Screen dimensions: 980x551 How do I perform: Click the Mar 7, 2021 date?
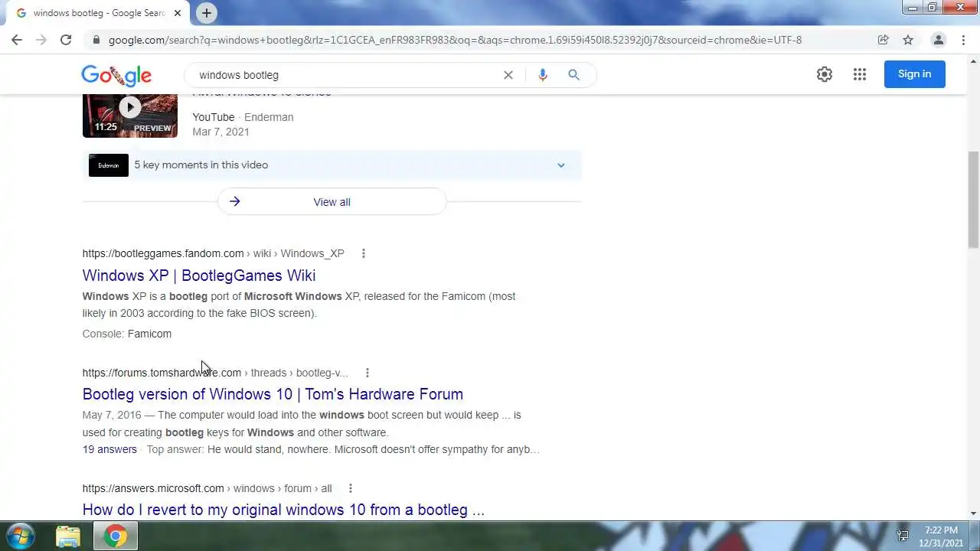pyautogui.click(x=220, y=132)
